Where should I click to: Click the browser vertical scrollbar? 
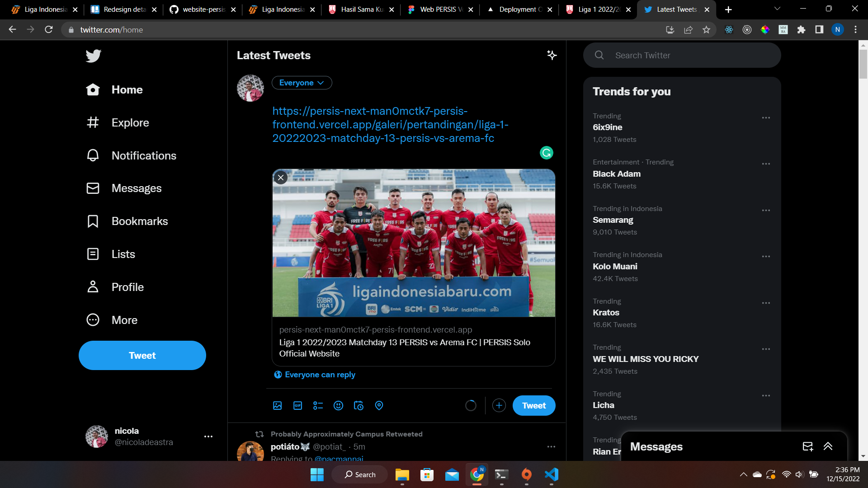pos(863,64)
